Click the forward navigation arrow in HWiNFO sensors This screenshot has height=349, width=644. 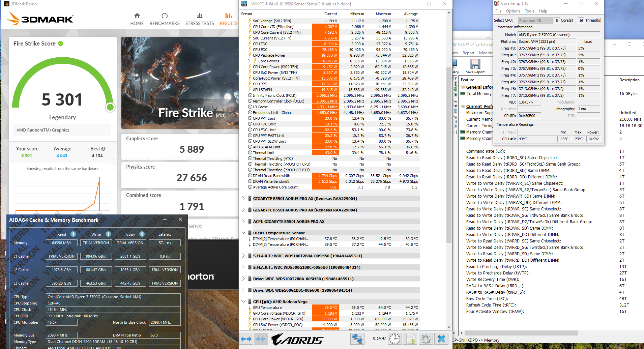[250, 339]
